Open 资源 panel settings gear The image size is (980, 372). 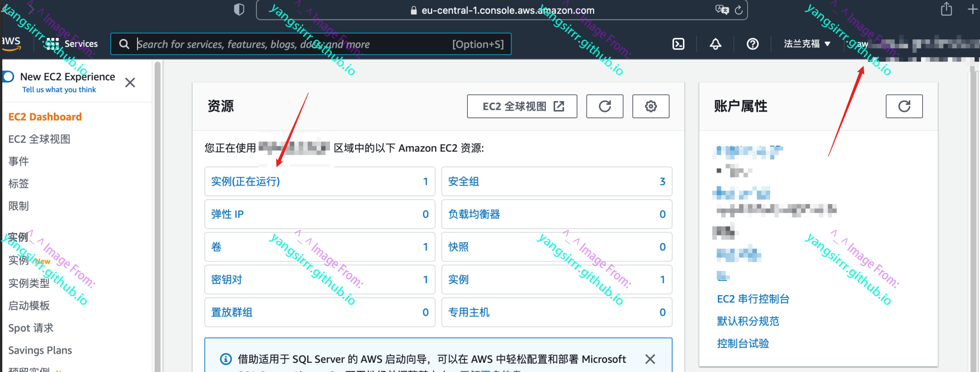(651, 106)
